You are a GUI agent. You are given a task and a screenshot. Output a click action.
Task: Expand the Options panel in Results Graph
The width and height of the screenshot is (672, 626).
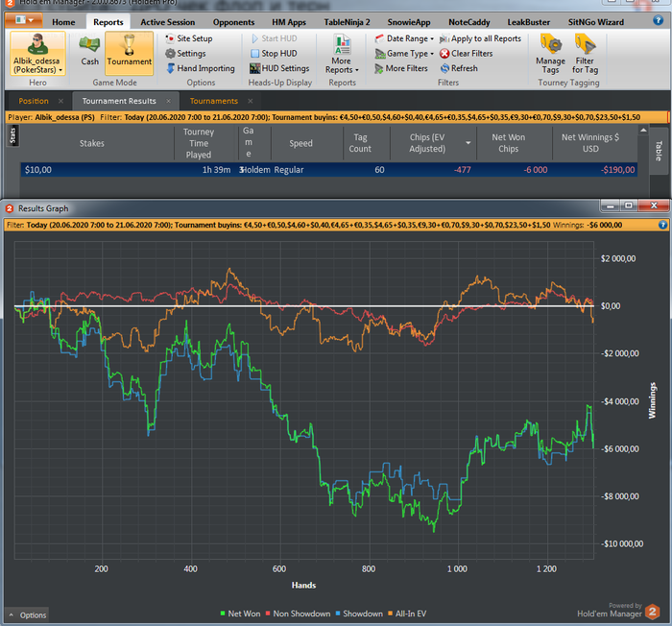tap(27, 614)
